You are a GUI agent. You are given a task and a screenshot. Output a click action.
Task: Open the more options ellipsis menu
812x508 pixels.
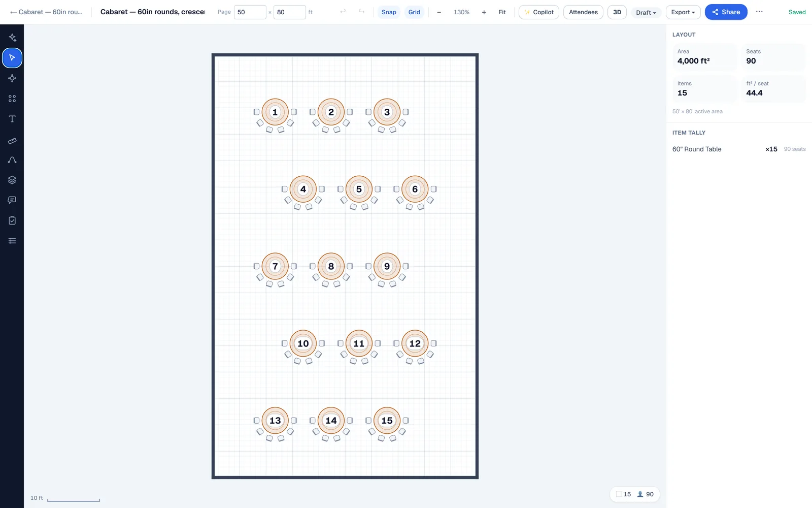click(x=759, y=12)
